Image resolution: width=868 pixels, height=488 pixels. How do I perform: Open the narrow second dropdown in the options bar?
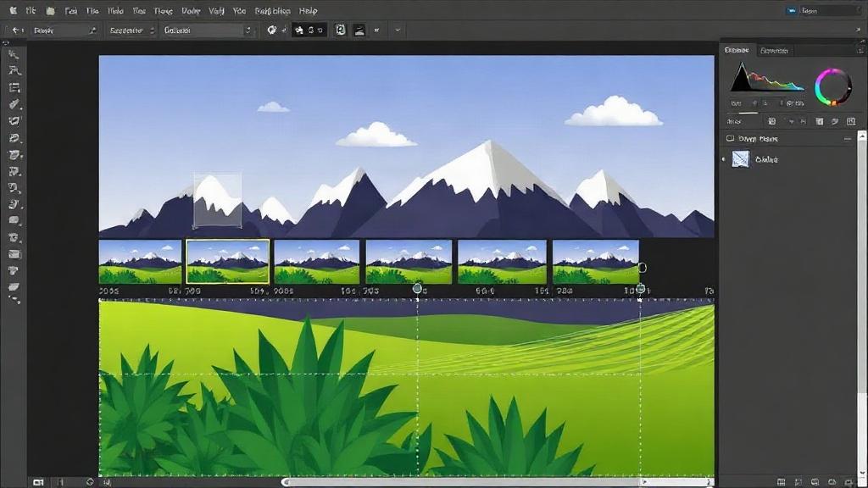[131, 30]
